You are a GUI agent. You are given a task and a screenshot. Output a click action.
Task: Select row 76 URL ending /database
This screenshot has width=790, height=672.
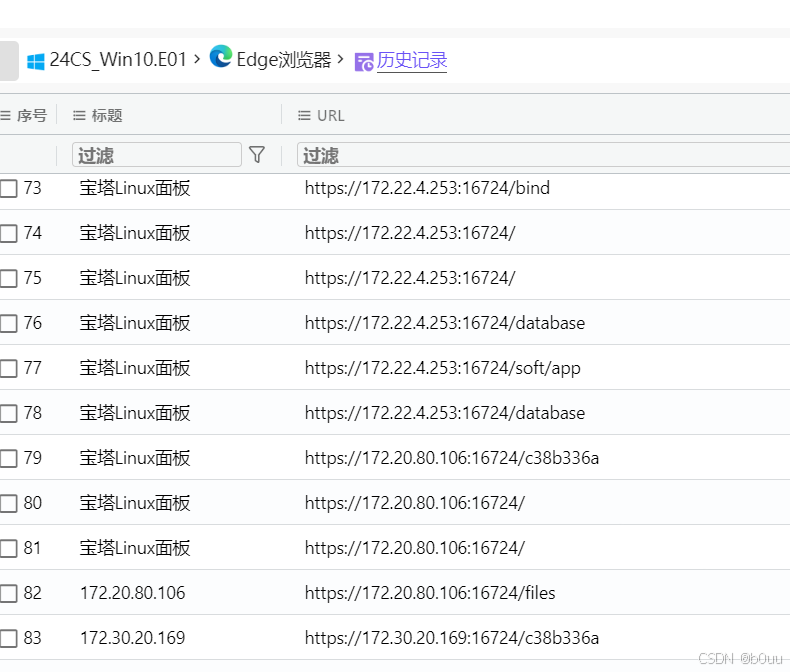[445, 323]
